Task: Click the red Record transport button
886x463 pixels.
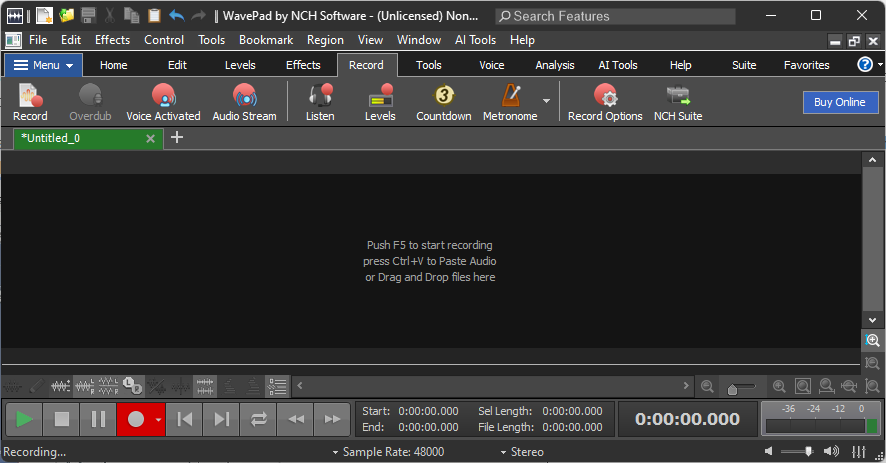Action: pos(136,419)
